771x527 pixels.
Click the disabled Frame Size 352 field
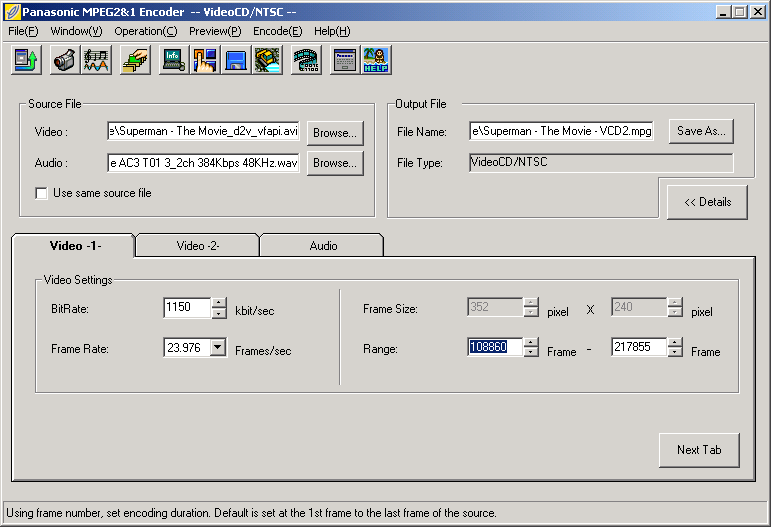[495, 307]
